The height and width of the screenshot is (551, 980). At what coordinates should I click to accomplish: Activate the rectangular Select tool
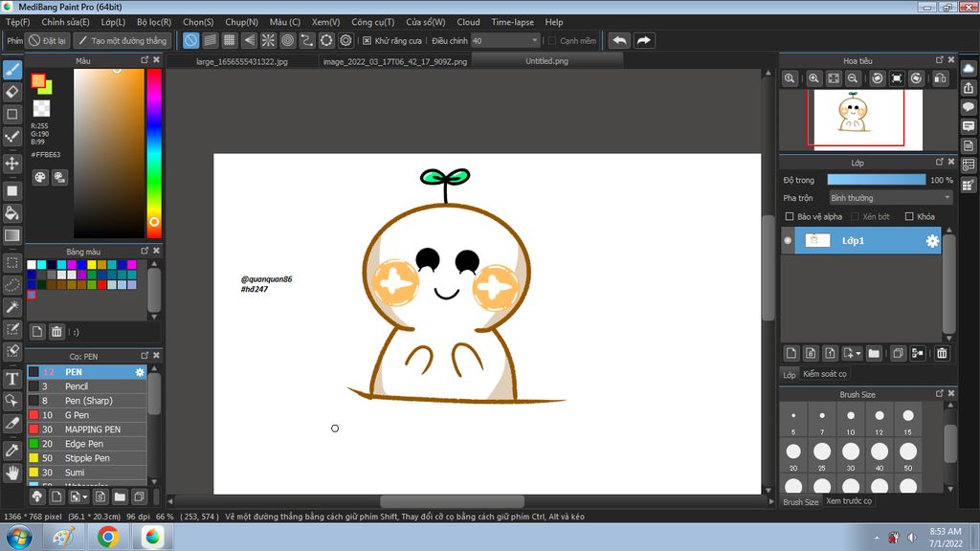tap(11, 263)
